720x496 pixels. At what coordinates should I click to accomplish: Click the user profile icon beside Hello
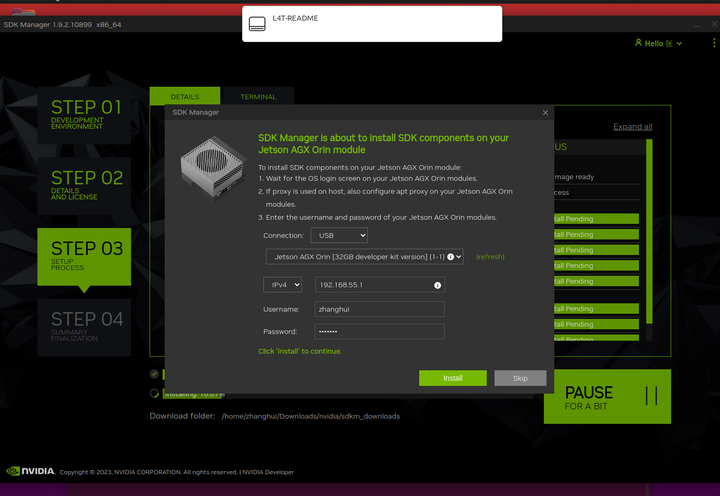[638, 43]
